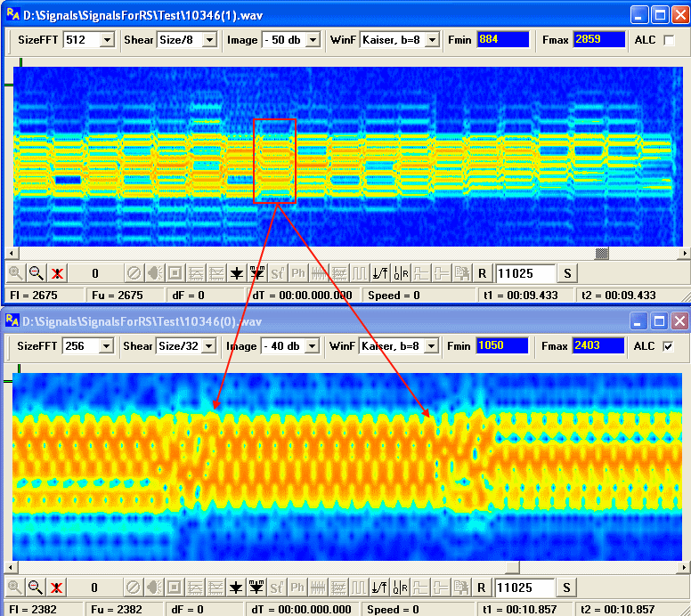Click the horizontal scrollbar thumb in top window

602,254
